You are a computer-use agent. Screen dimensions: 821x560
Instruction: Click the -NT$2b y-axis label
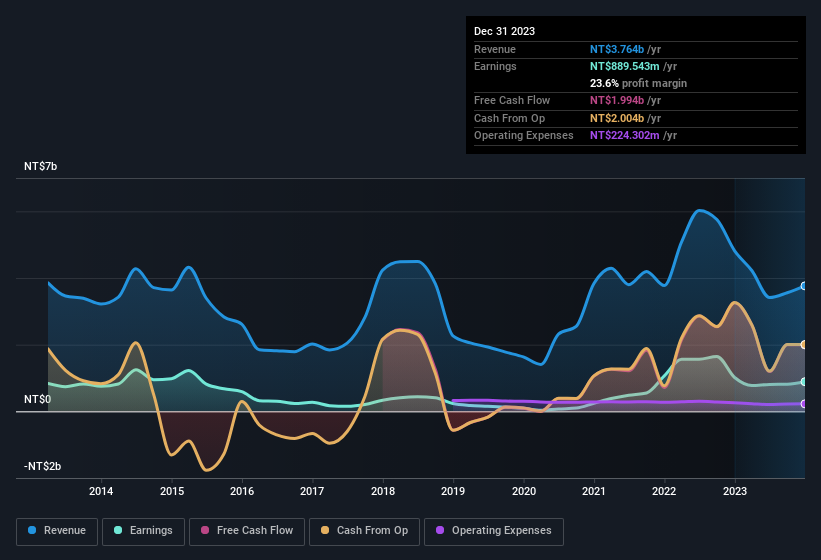pyautogui.click(x=41, y=467)
